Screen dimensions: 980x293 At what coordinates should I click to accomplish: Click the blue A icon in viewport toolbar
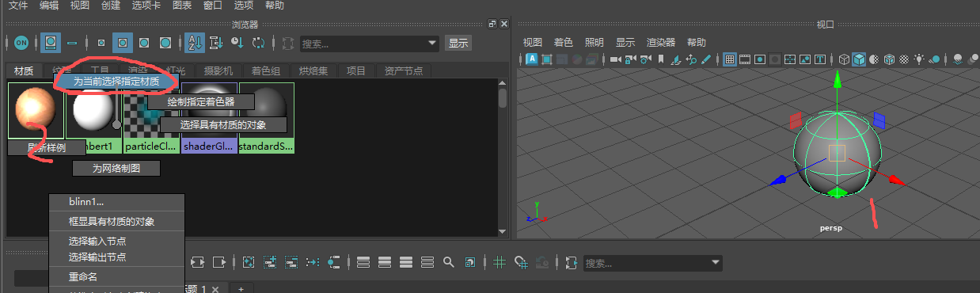point(532,59)
